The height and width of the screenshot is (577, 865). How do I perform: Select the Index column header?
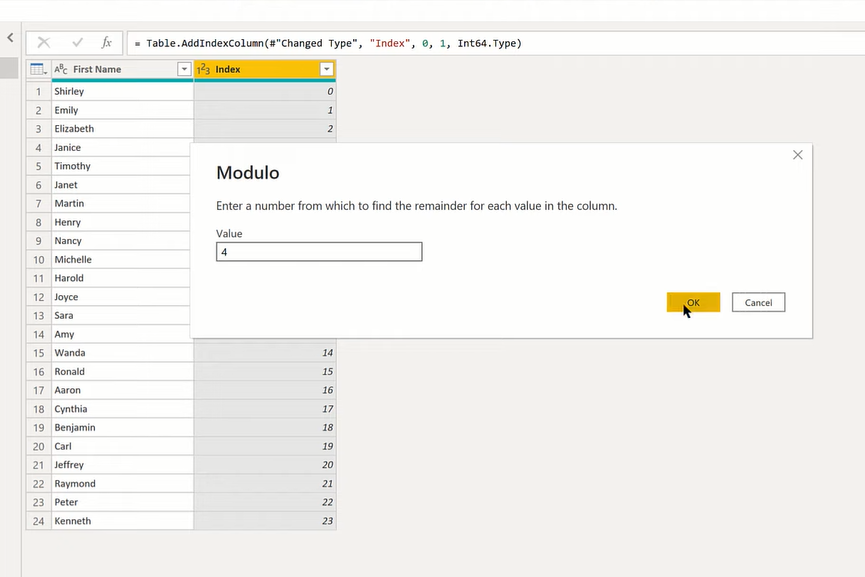click(265, 69)
